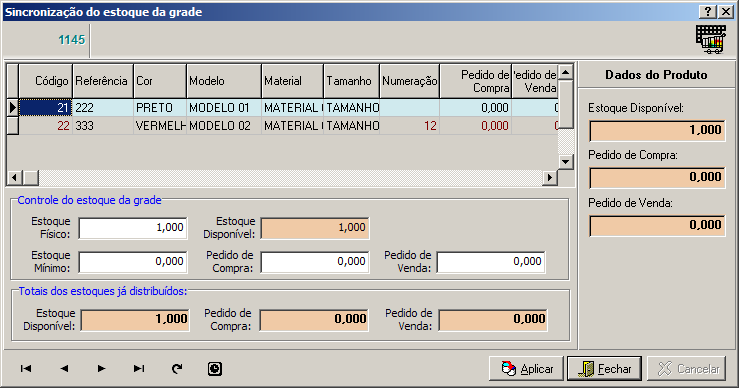Screen dimensions: 739x388
Task: Click the grid's horizontal scroll right arrow
Action: point(549,178)
